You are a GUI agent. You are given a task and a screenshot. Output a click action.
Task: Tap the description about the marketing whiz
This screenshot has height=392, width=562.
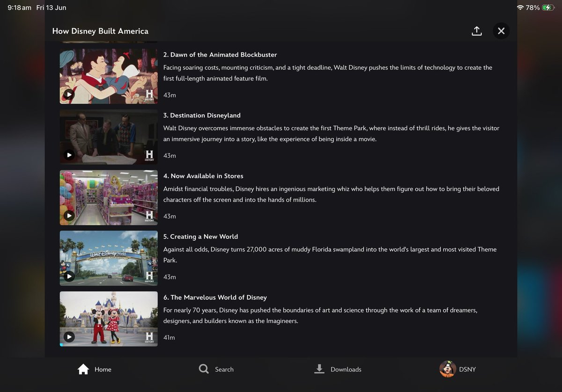(331, 194)
